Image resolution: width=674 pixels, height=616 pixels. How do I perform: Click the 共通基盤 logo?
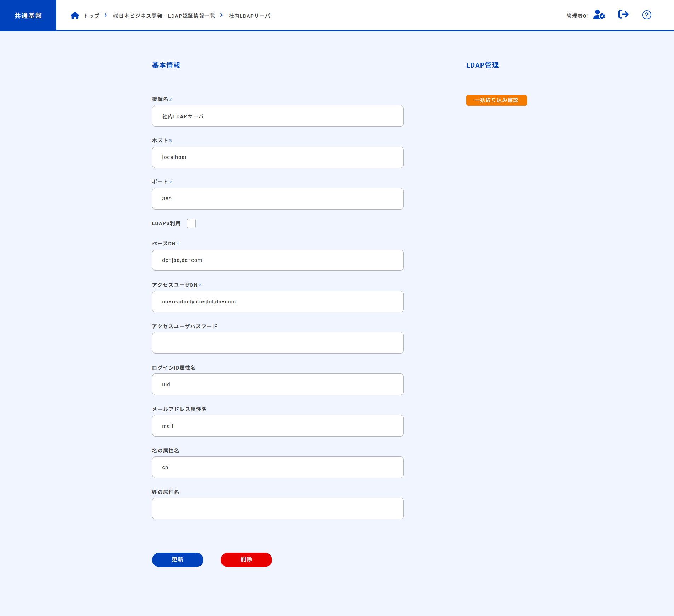pyautogui.click(x=28, y=16)
